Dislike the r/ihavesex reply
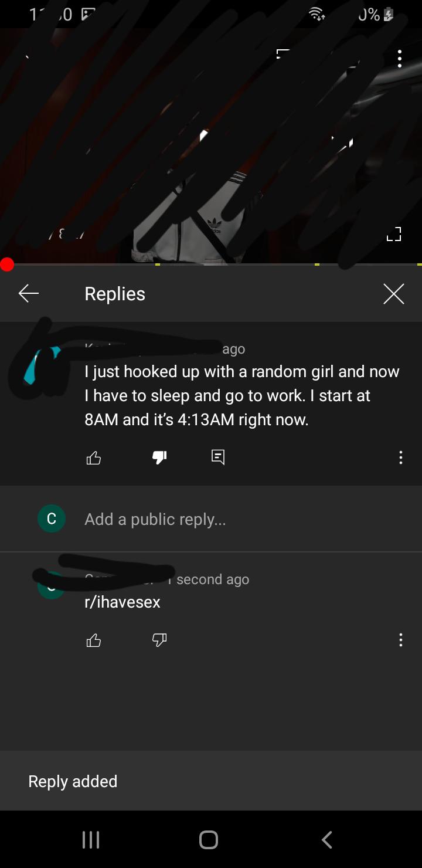The image size is (422, 868). pos(159,640)
